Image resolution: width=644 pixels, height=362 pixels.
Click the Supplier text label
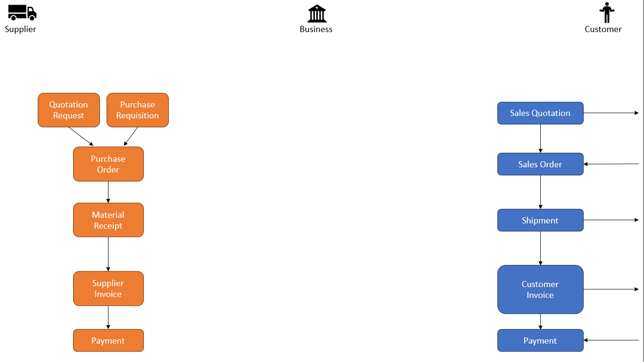20,29
